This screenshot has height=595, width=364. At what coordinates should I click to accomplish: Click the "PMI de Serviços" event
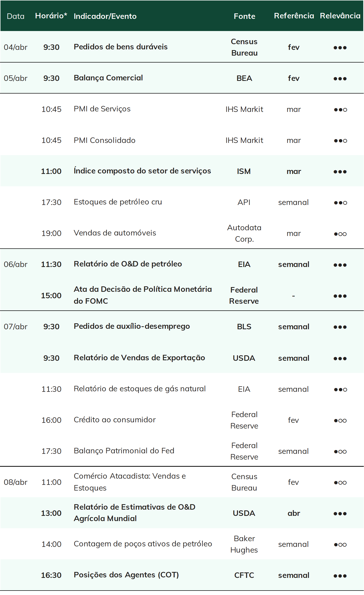102,109
